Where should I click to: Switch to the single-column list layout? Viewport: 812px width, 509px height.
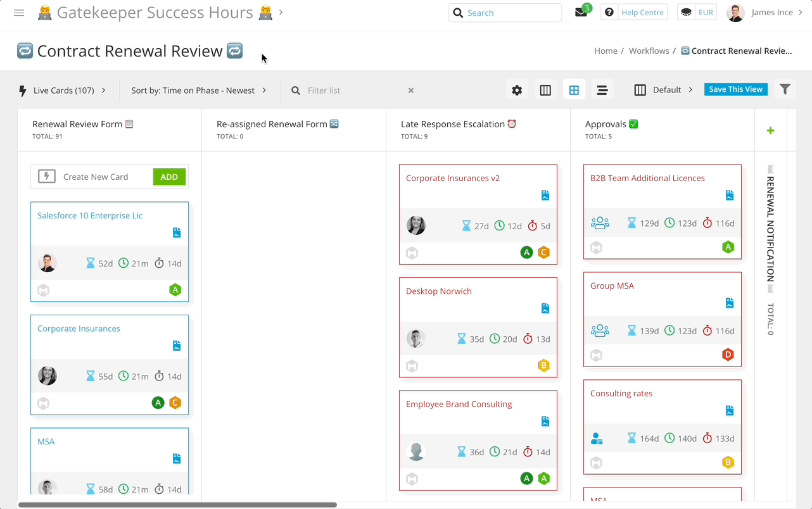coord(602,89)
